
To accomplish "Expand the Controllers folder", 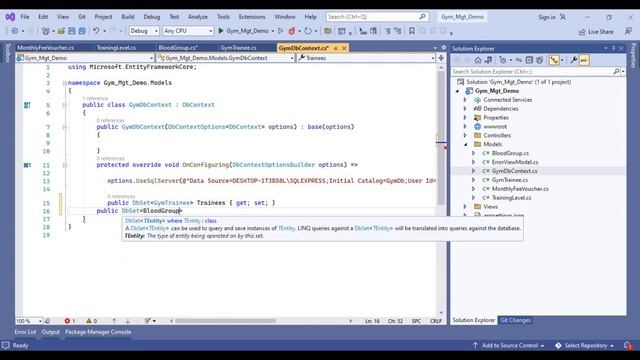I will tap(465, 136).
